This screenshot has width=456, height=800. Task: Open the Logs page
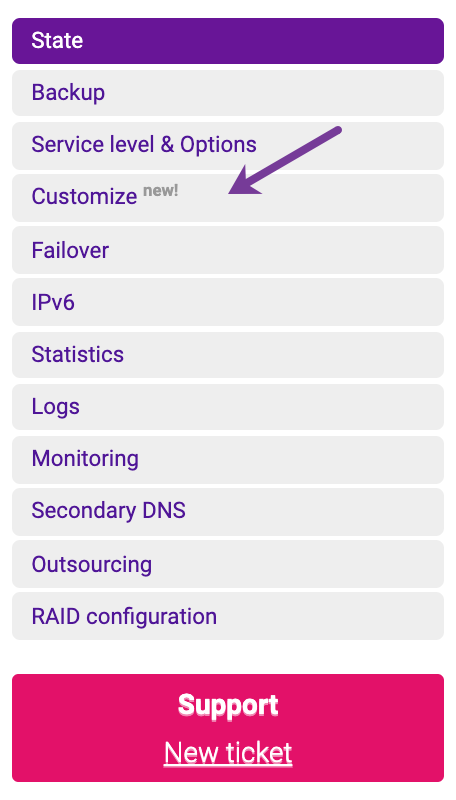pyautogui.click(x=228, y=407)
